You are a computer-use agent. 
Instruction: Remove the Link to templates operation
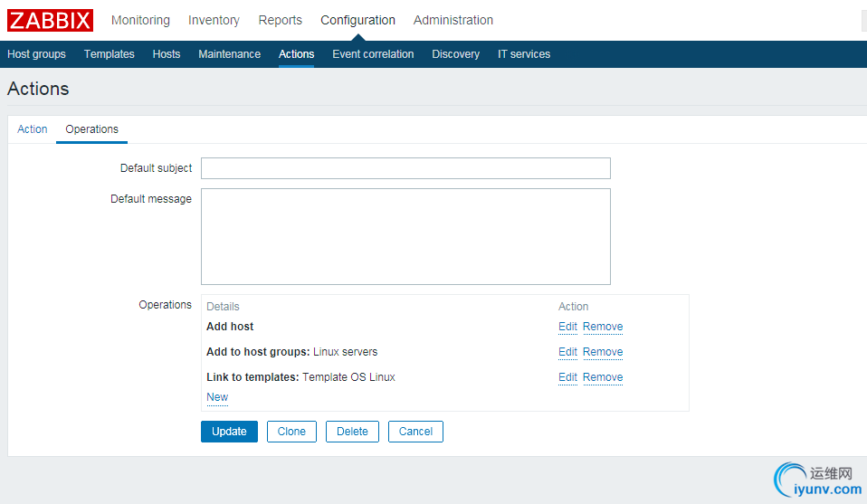(x=603, y=377)
